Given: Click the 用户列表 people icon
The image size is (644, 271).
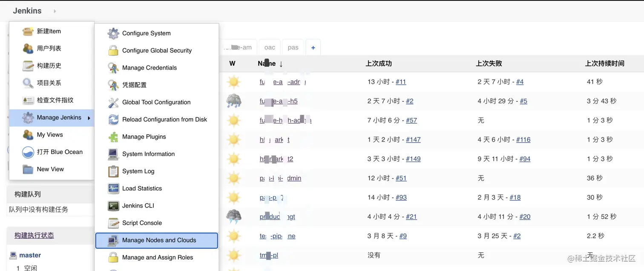Looking at the screenshot, I should 28,48.
